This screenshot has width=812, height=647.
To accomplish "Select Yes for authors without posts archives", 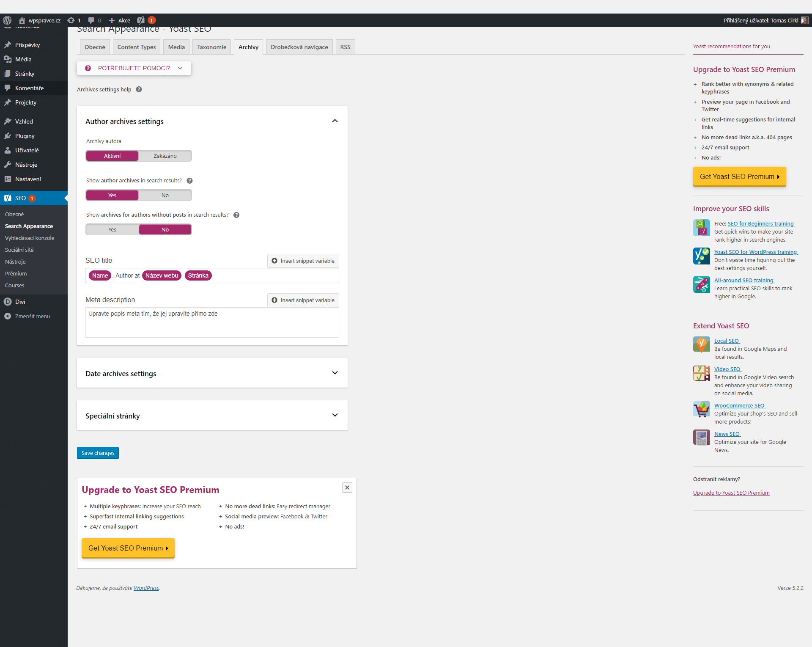I will point(112,229).
